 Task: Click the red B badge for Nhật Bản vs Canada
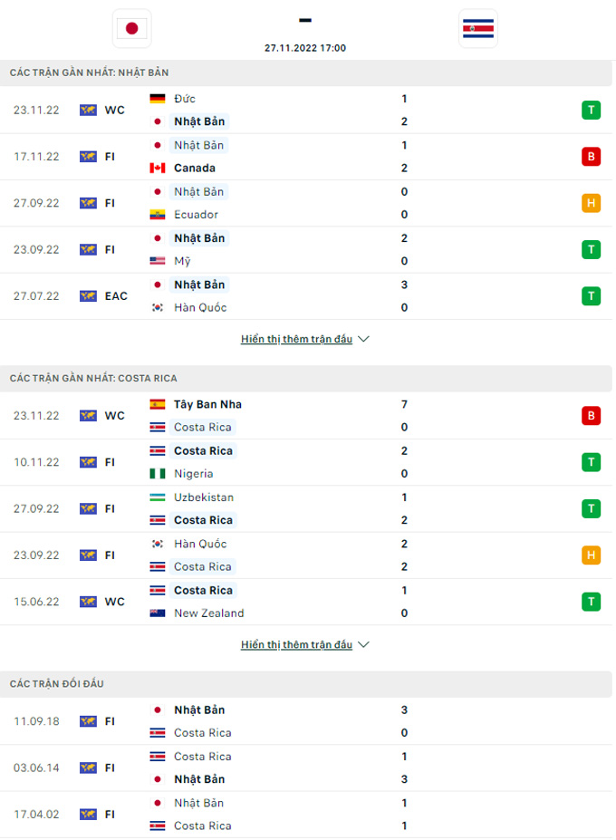click(591, 157)
